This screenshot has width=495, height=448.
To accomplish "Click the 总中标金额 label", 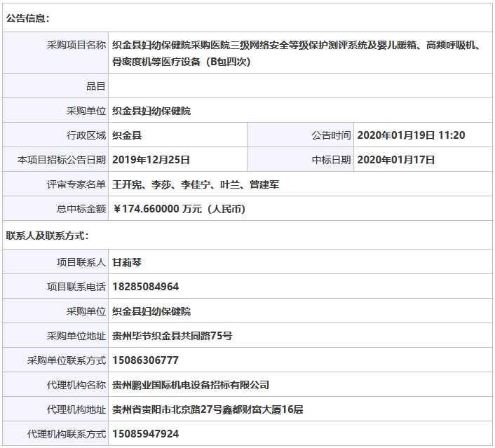I will point(81,209).
